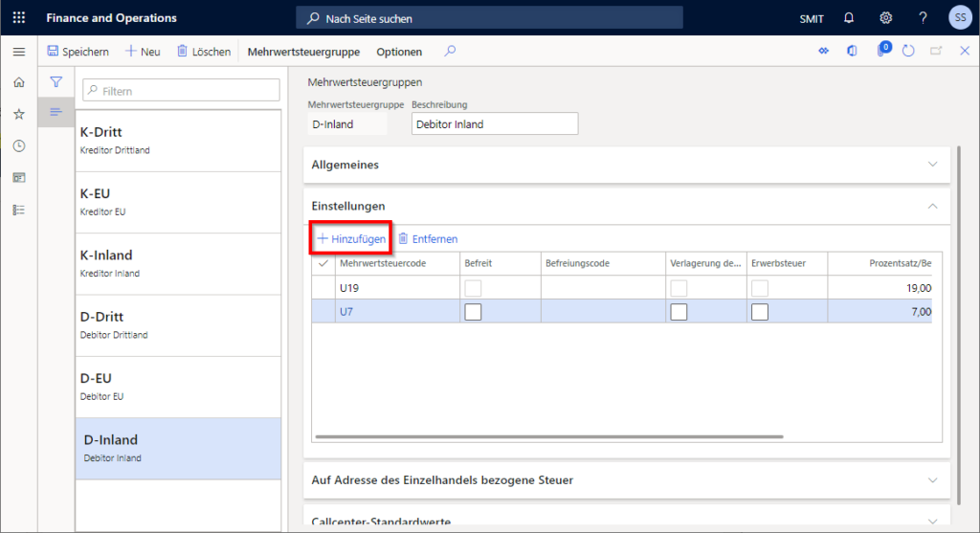The width and height of the screenshot is (980, 533).
Task: Open Modules list icon in sidebar
Action: (x=19, y=210)
